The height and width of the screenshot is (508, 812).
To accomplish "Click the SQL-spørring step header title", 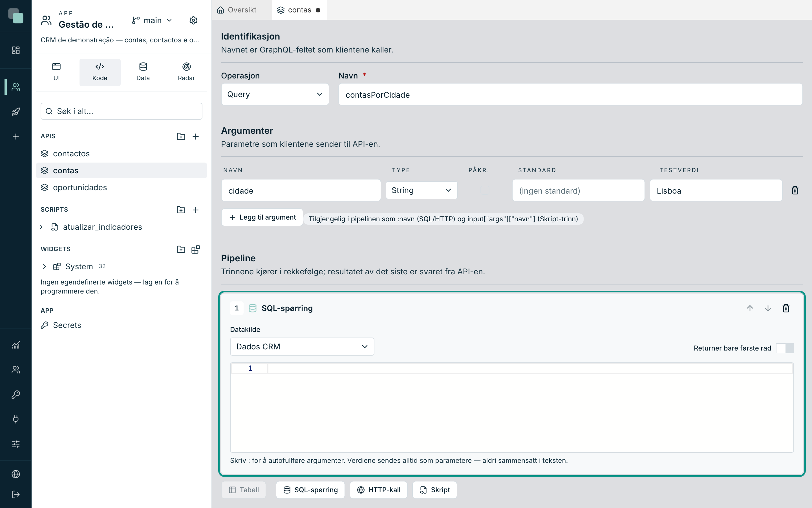I will (x=287, y=308).
